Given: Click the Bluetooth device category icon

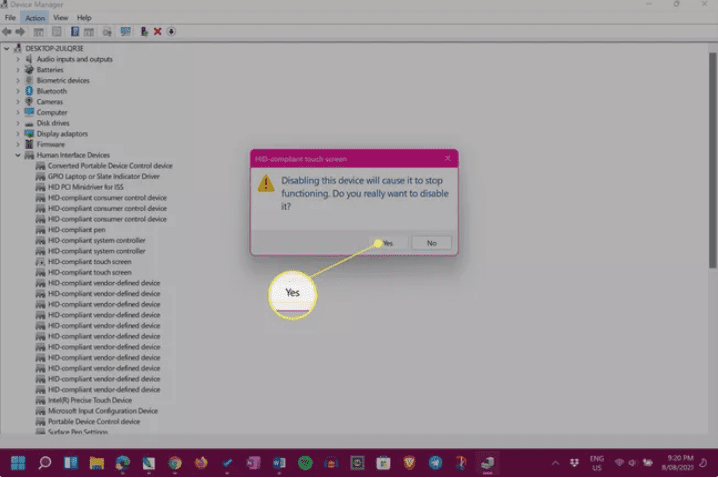Looking at the screenshot, I should [x=30, y=91].
